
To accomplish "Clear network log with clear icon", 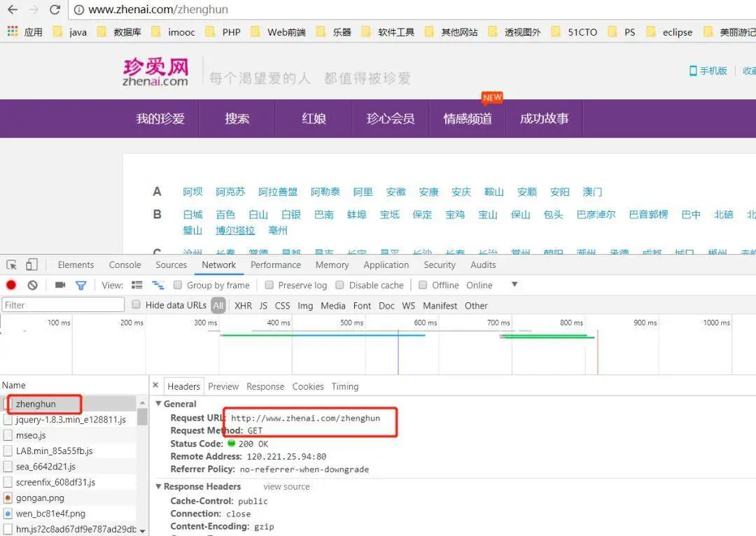I will (32, 285).
